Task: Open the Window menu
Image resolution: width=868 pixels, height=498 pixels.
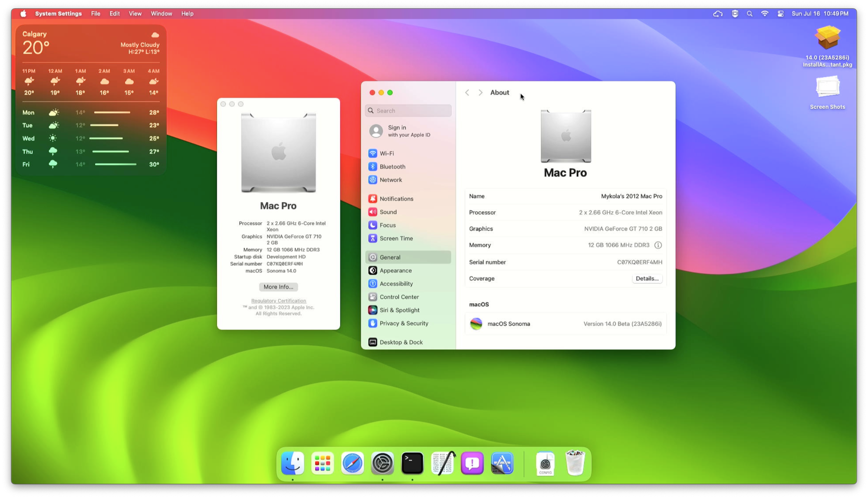Action: coord(161,14)
